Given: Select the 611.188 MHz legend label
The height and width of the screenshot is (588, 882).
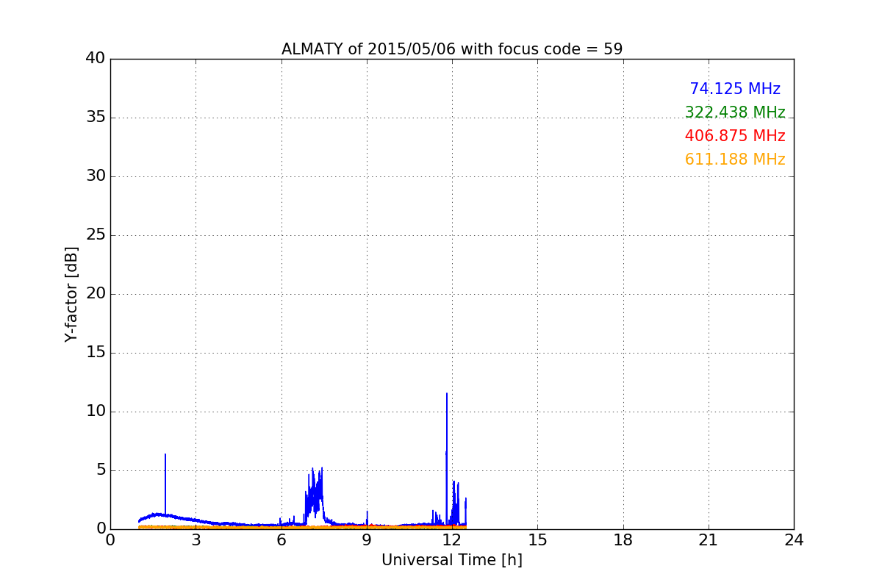Looking at the screenshot, I should [x=735, y=159].
